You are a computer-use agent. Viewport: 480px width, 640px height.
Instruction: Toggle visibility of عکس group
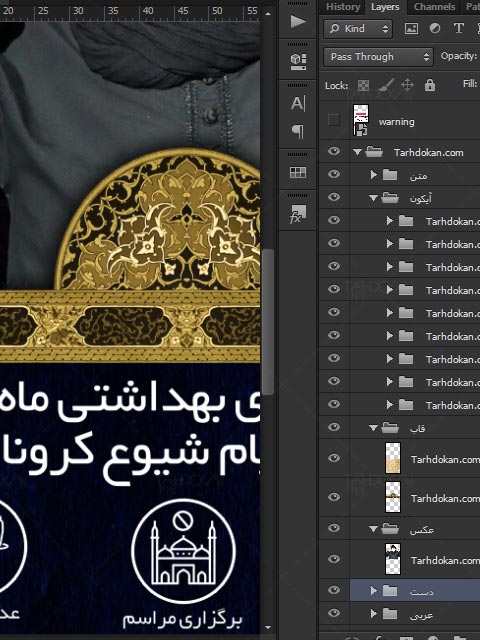point(334,528)
